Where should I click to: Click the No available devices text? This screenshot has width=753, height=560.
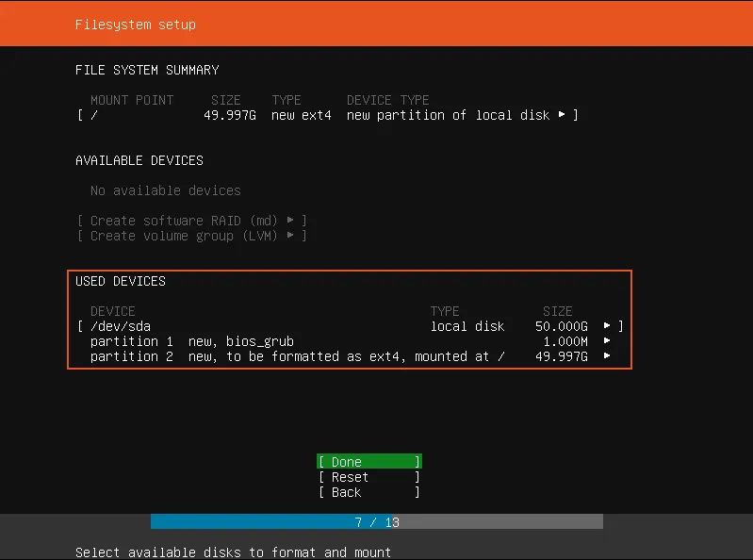(x=166, y=190)
